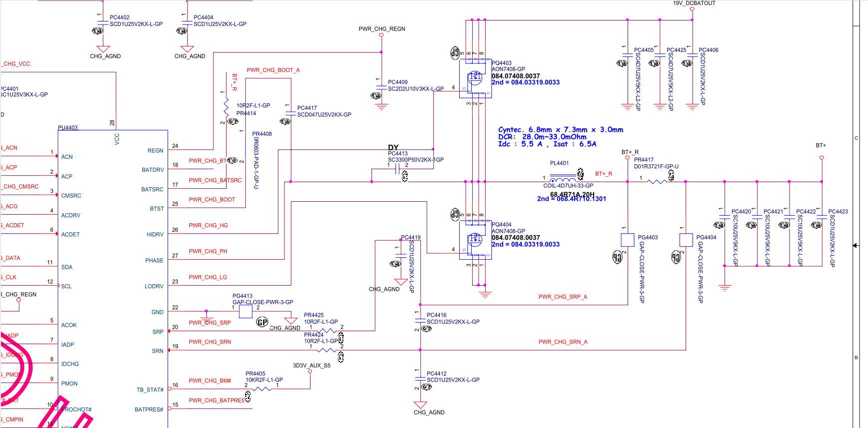Click the ACDRV pin label

point(70,216)
